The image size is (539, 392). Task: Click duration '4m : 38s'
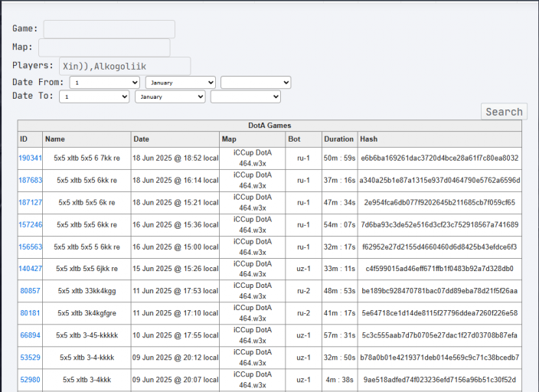[x=340, y=380]
